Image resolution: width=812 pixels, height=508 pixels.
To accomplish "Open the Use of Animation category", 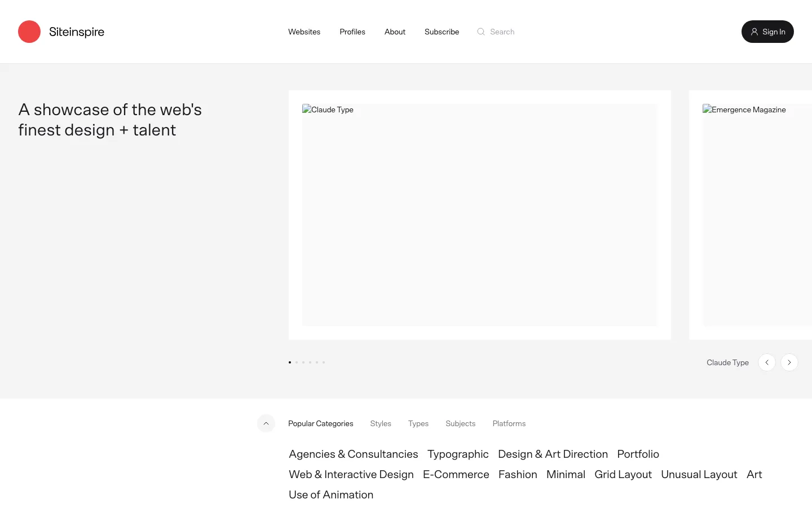I will 331,495.
